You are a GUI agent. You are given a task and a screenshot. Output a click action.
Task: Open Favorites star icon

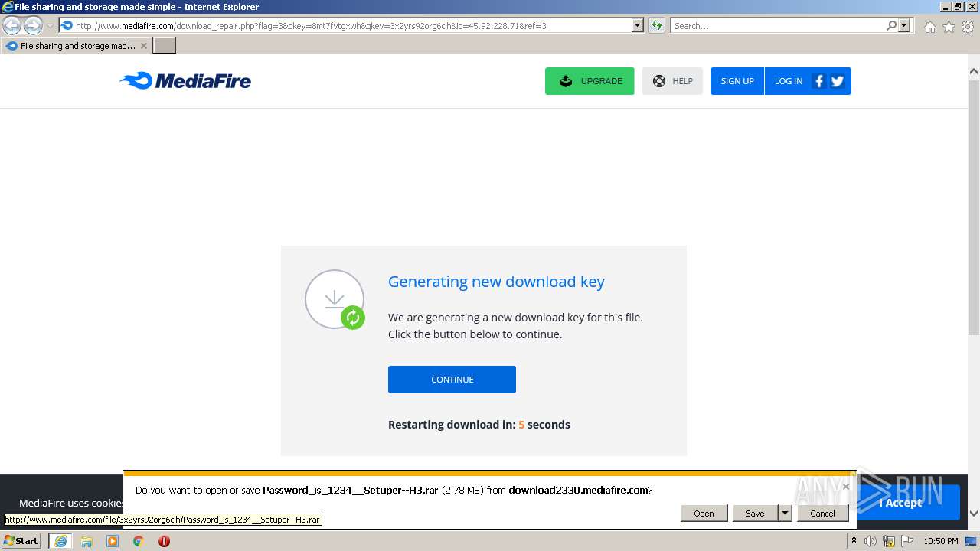(x=949, y=27)
